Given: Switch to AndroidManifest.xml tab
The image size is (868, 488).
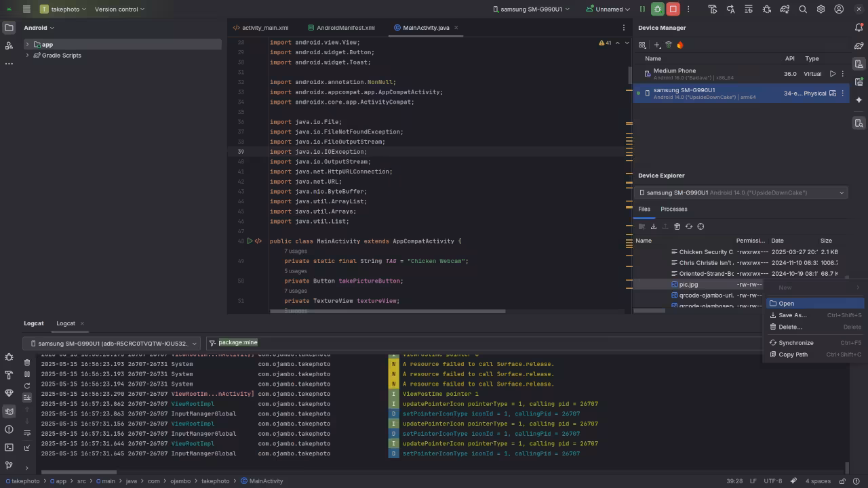Looking at the screenshot, I should (341, 28).
